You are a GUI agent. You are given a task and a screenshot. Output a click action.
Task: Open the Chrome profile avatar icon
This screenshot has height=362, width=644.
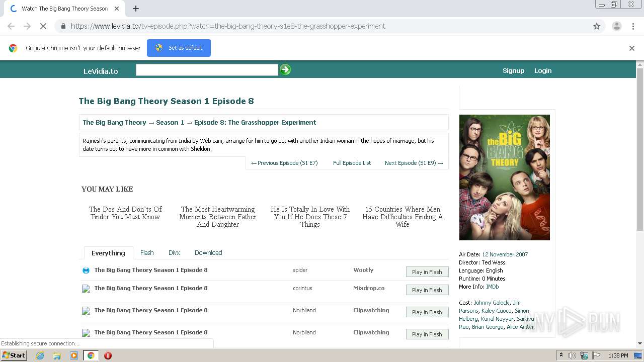(616, 26)
